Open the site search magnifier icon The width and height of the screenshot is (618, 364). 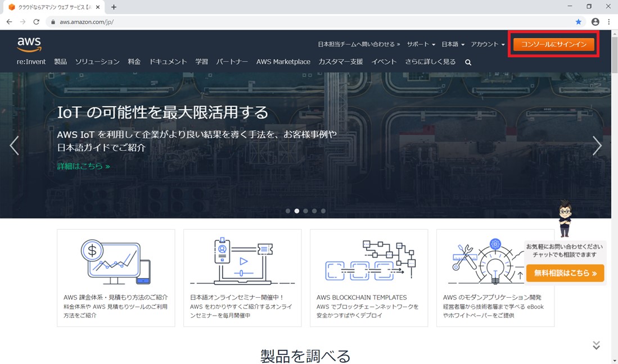(x=468, y=62)
